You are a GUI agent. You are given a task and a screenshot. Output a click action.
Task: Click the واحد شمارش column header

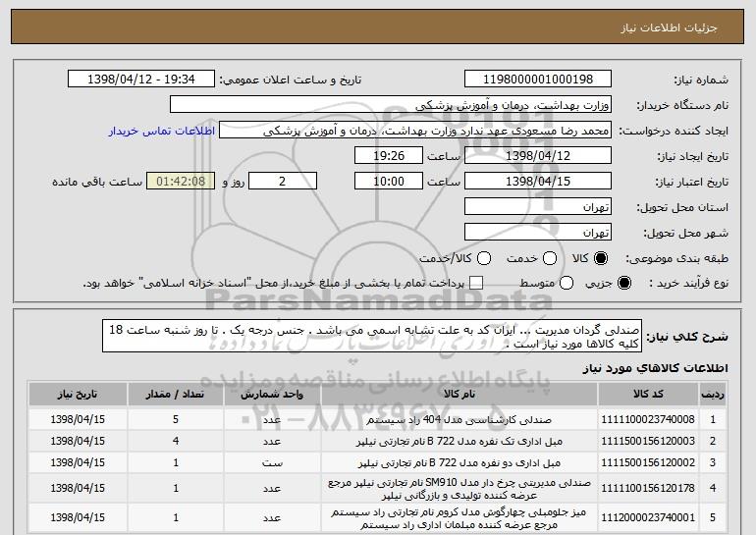click(272, 395)
